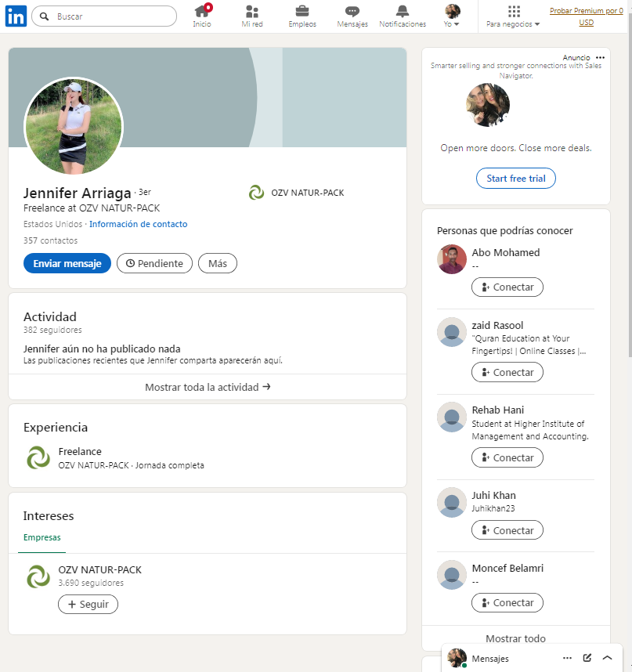The image size is (632, 672).
Task: Click 357 contactos text
Action: (x=51, y=240)
